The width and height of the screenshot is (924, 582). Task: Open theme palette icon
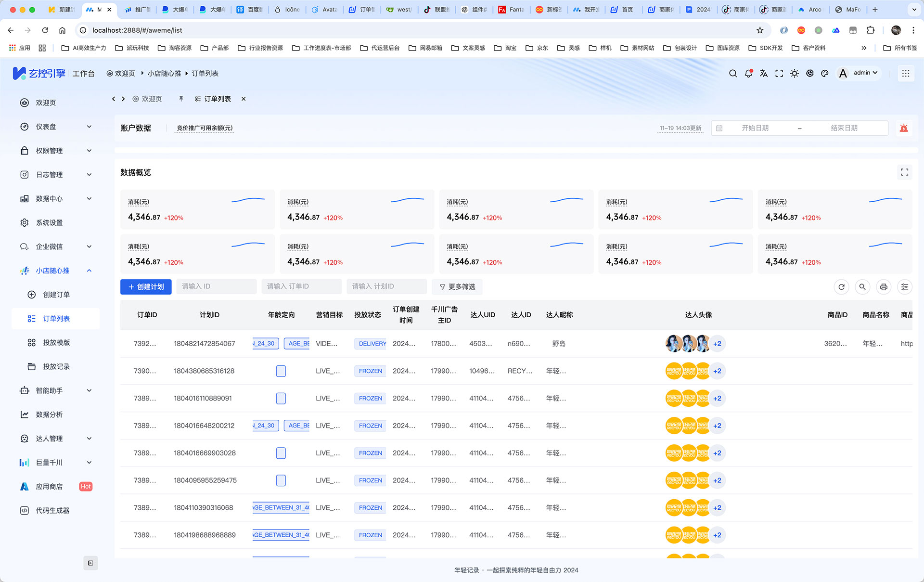(825, 73)
